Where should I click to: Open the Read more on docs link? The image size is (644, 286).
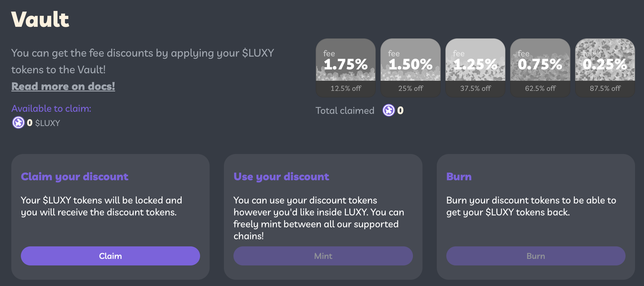pos(63,86)
